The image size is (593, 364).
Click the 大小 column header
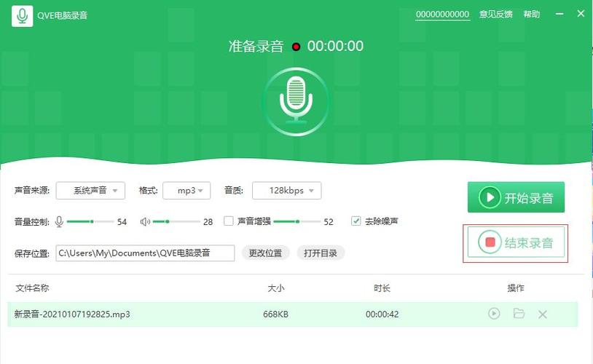click(276, 288)
